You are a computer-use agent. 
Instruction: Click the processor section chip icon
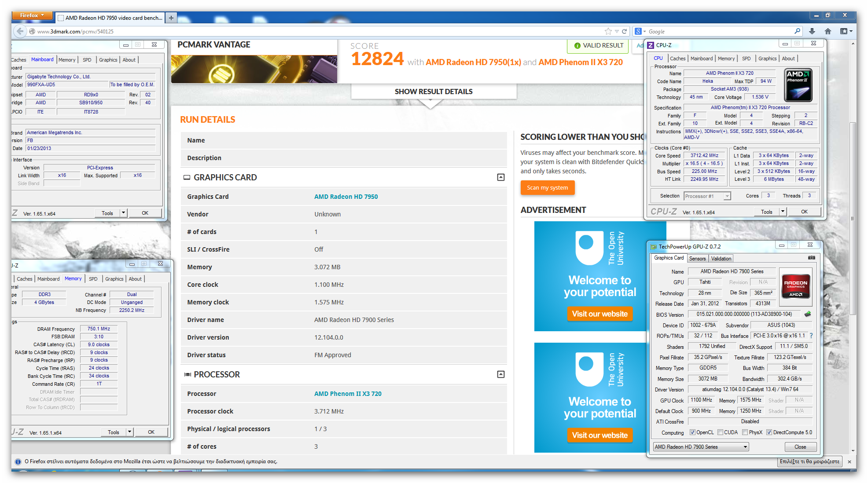coord(188,374)
